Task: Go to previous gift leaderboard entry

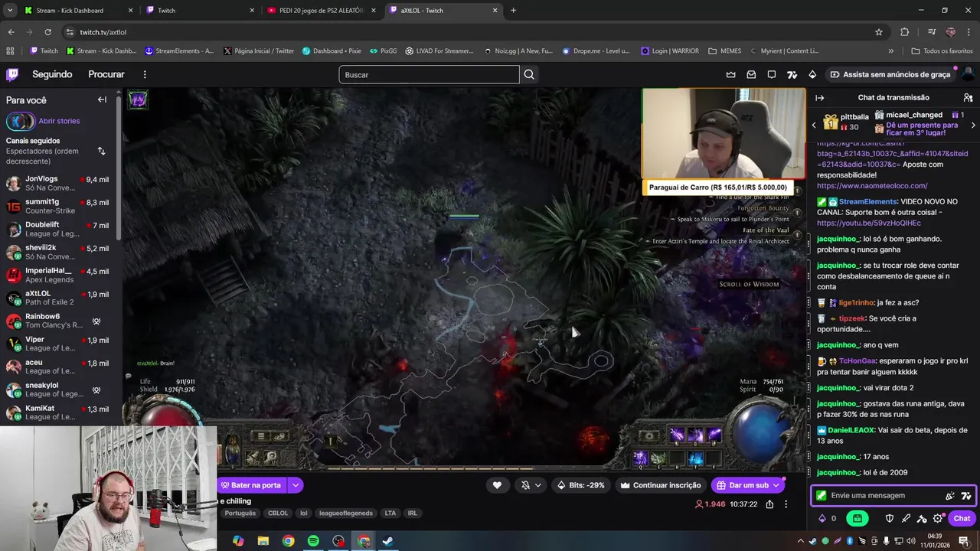Action: [x=814, y=125]
